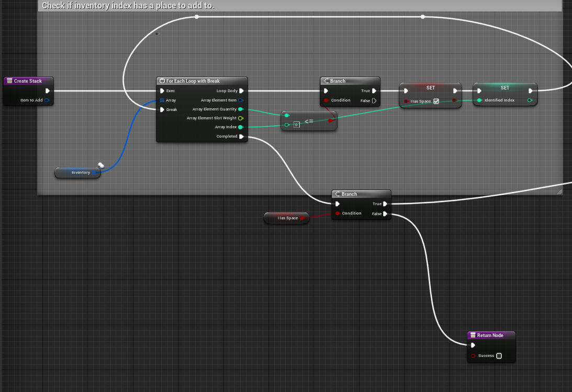Click the Array Index output pin
Viewport: 572px width, 392px height.
tap(241, 127)
